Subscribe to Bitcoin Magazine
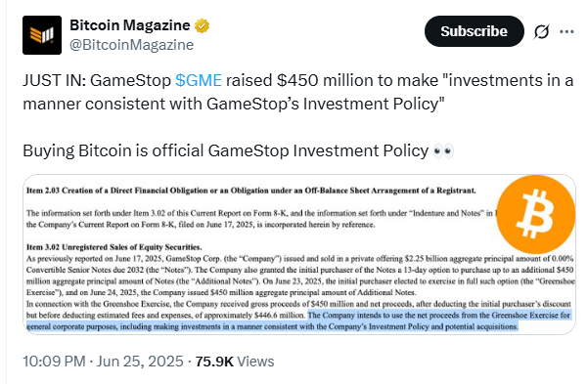 pos(474,31)
